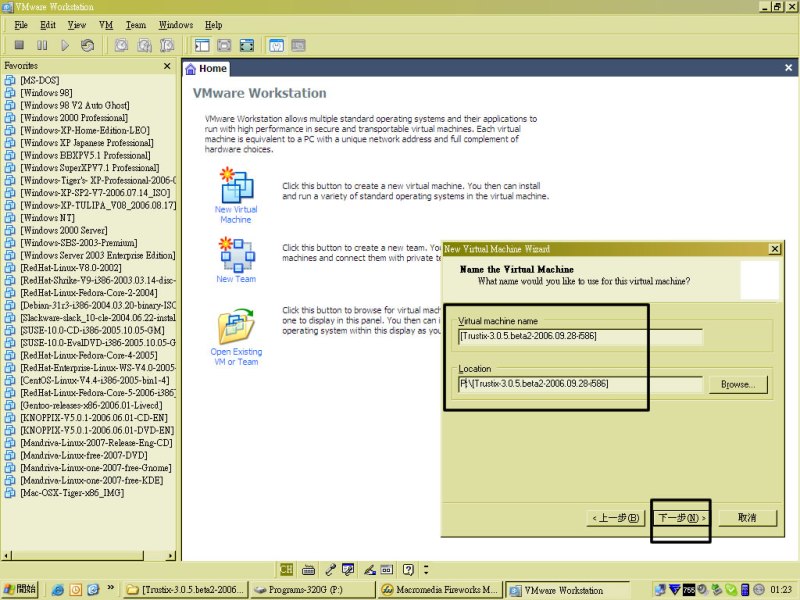The image size is (800, 600).
Task: Click the IME keyboard icon in language bar
Action: (x=308, y=569)
